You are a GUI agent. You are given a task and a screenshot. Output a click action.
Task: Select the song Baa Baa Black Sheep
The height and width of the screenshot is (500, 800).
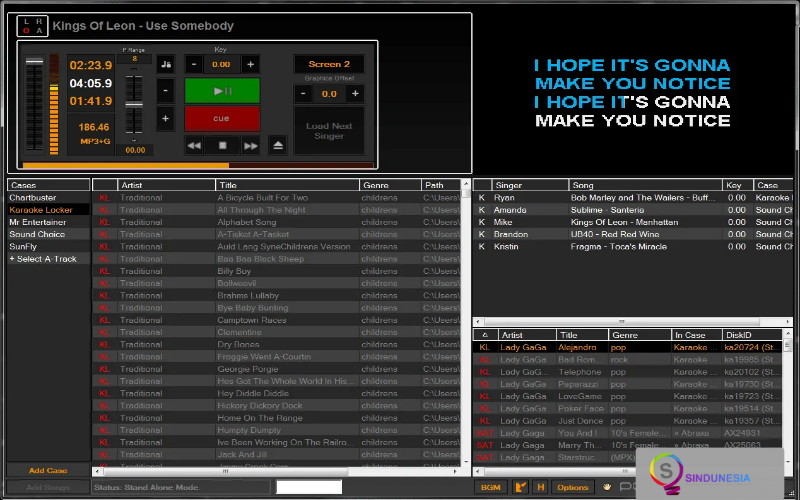pyautogui.click(x=277, y=259)
